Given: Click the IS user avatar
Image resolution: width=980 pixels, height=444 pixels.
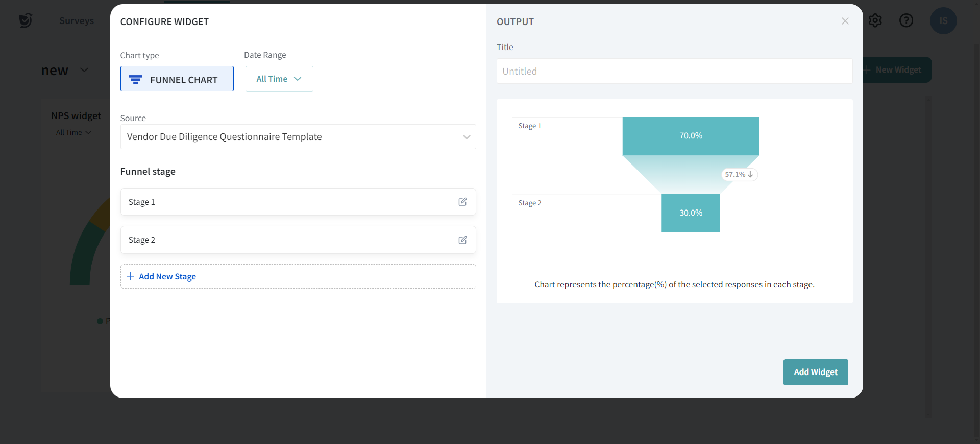Looking at the screenshot, I should pyautogui.click(x=943, y=21).
